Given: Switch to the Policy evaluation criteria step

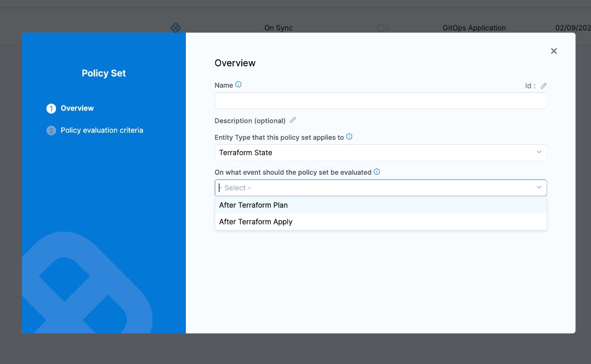Looking at the screenshot, I should pos(102,130).
